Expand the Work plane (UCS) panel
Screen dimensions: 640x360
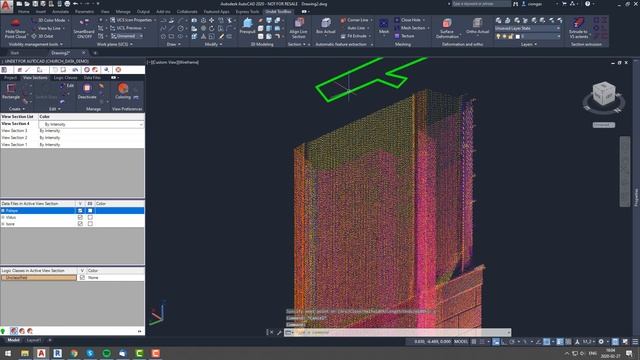click(x=115, y=44)
